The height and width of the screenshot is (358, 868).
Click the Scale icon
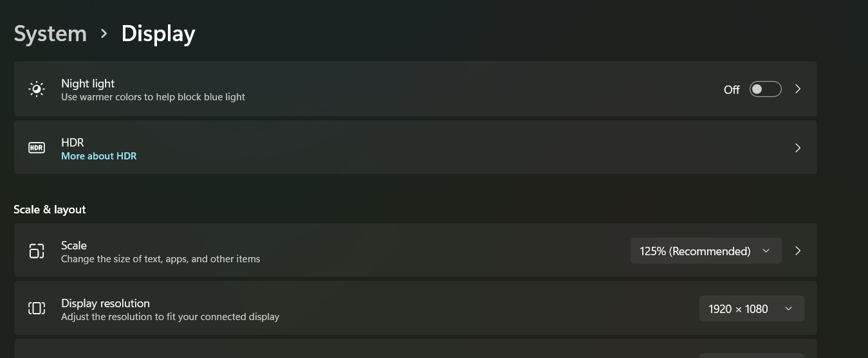point(37,251)
